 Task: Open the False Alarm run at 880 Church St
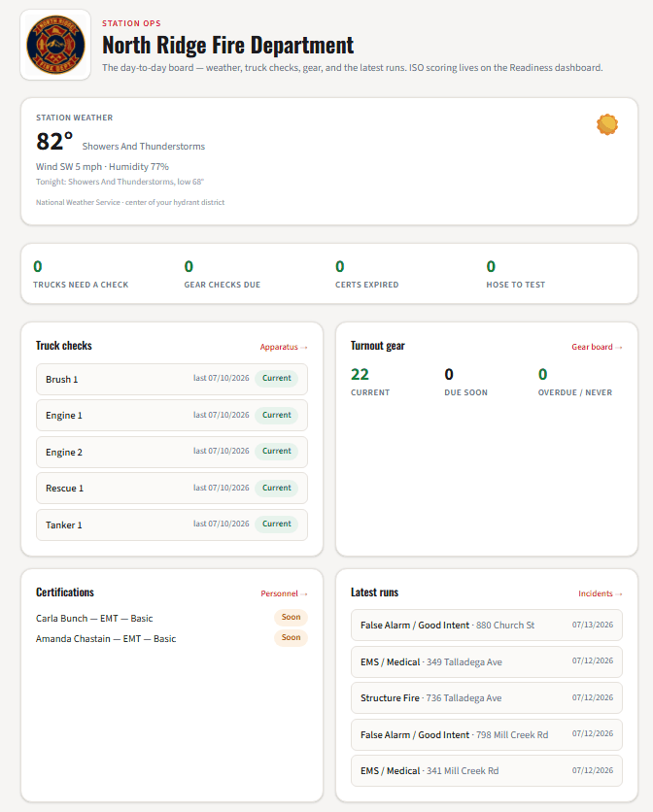487,626
